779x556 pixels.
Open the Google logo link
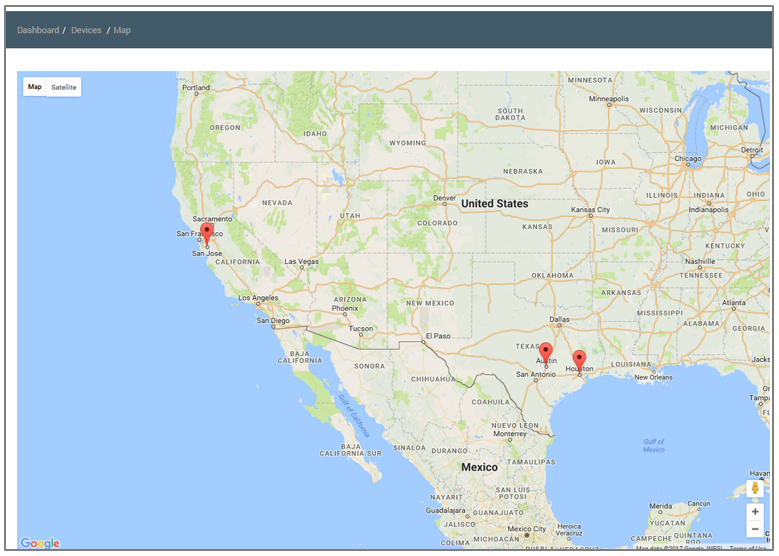[40, 543]
